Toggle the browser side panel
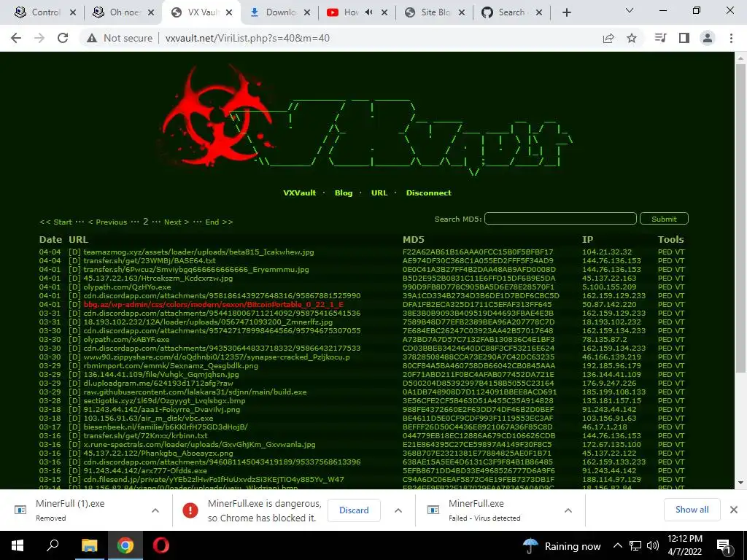Screen dimensions: 747x560 684,38
